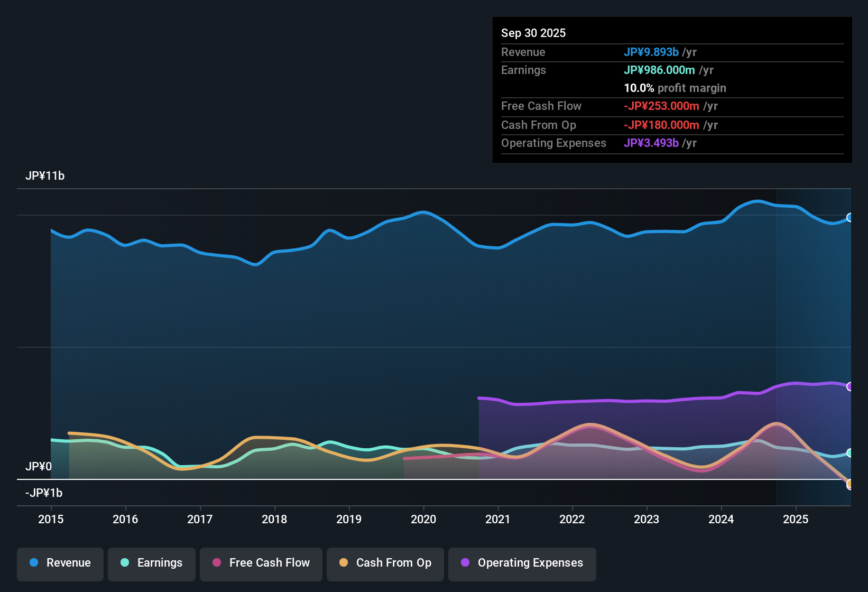Viewport: 868px width, 592px height.
Task: Click the JP¥9.893b revenue value
Action: point(651,52)
